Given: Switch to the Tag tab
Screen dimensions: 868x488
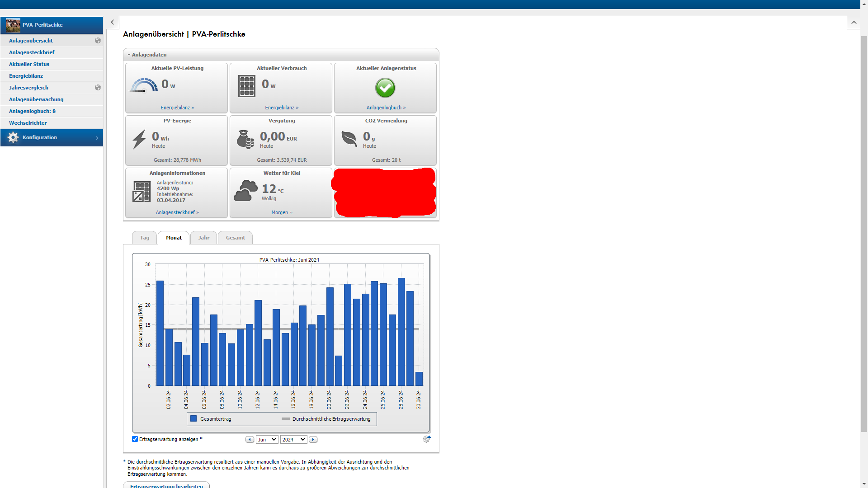Looking at the screenshot, I should (x=144, y=238).
